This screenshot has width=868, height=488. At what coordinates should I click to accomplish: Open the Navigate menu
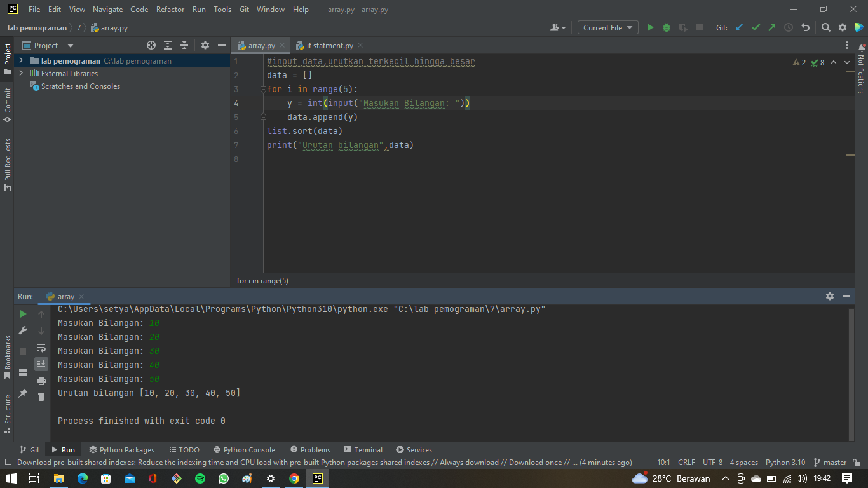click(108, 10)
